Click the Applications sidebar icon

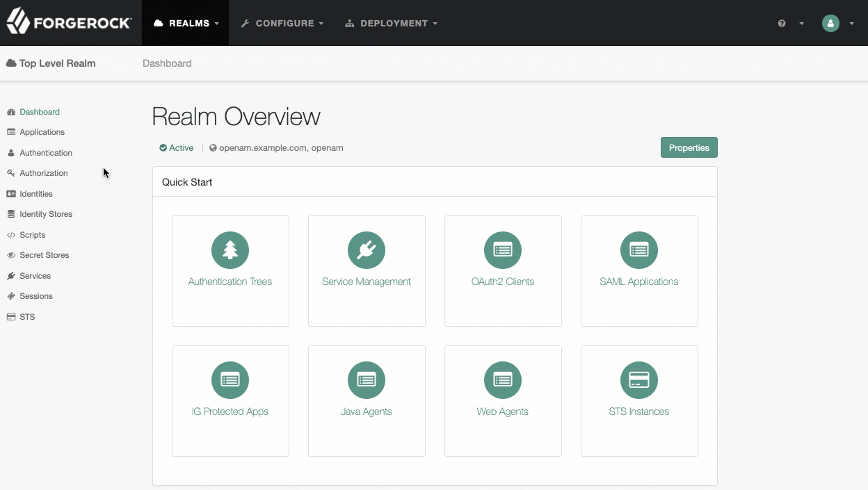11,132
